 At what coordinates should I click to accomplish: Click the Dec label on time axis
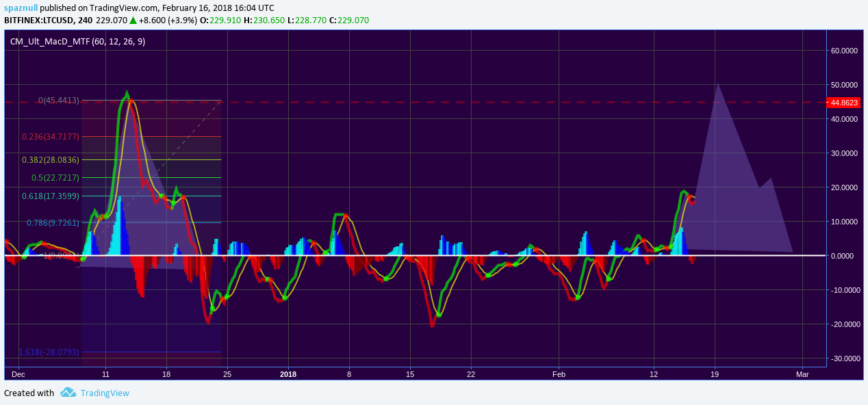click(18, 374)
